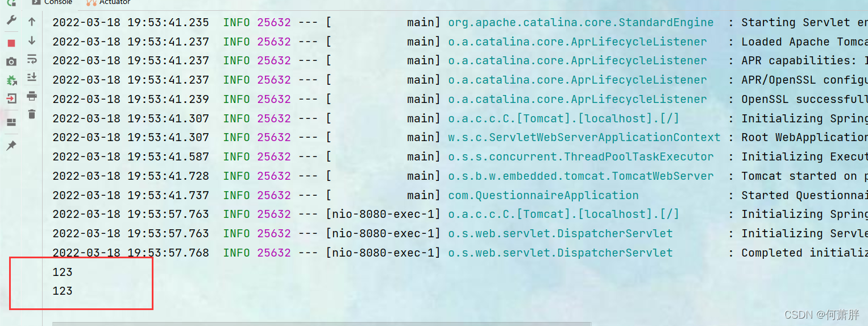Screen dimensions: 868x326
Task: Stop the running application red square
Action: coord(11,43)
